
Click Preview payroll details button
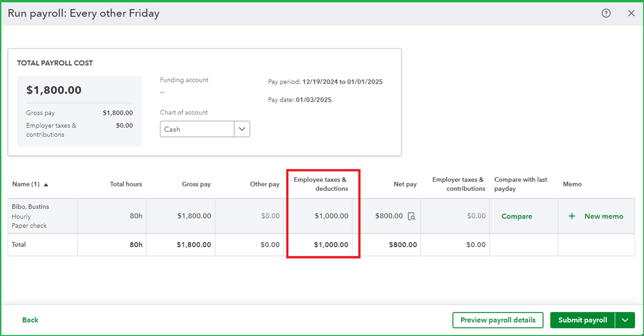click(498, 320)
